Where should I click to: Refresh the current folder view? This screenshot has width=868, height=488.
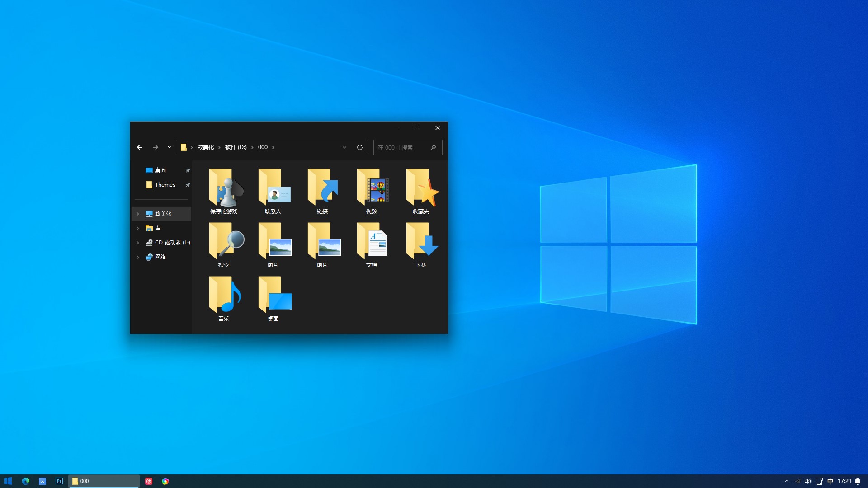[x=360, y=147]
